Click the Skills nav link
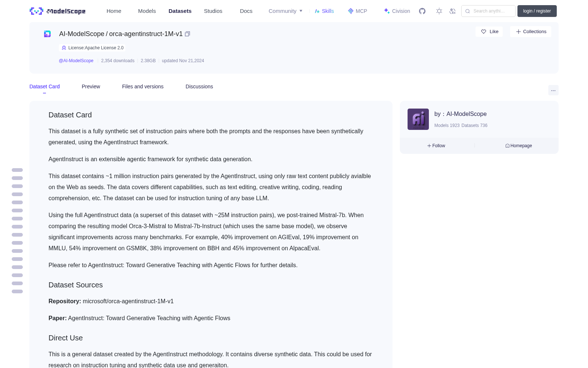The image size is (588, 368). [x=324, y=11]
